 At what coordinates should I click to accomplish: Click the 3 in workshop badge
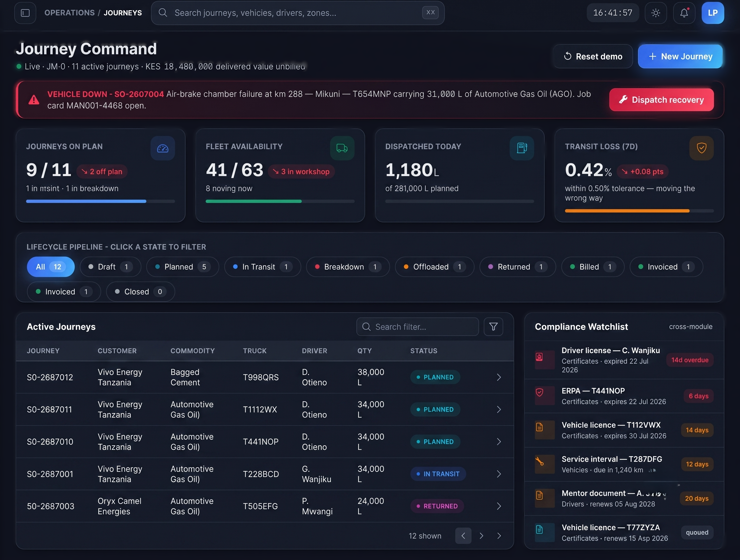point(301,171)
